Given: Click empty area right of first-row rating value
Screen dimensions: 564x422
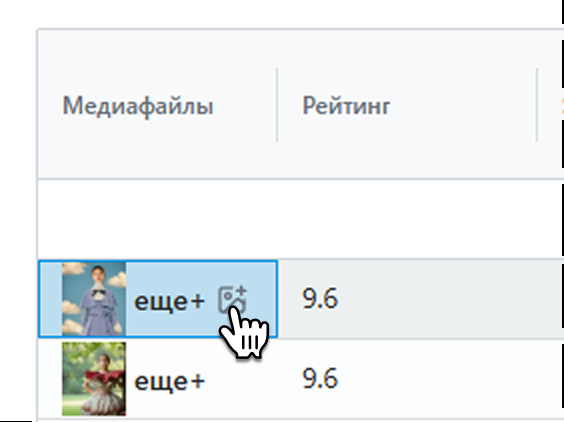Looking at the screenshot, I should click(x=446, y=299).
